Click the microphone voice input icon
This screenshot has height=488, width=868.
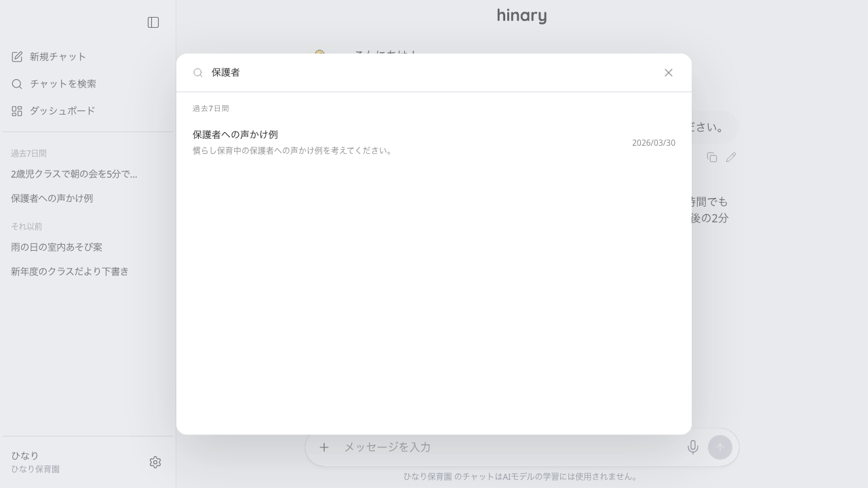pyautogui.click(x=693, y=447)
